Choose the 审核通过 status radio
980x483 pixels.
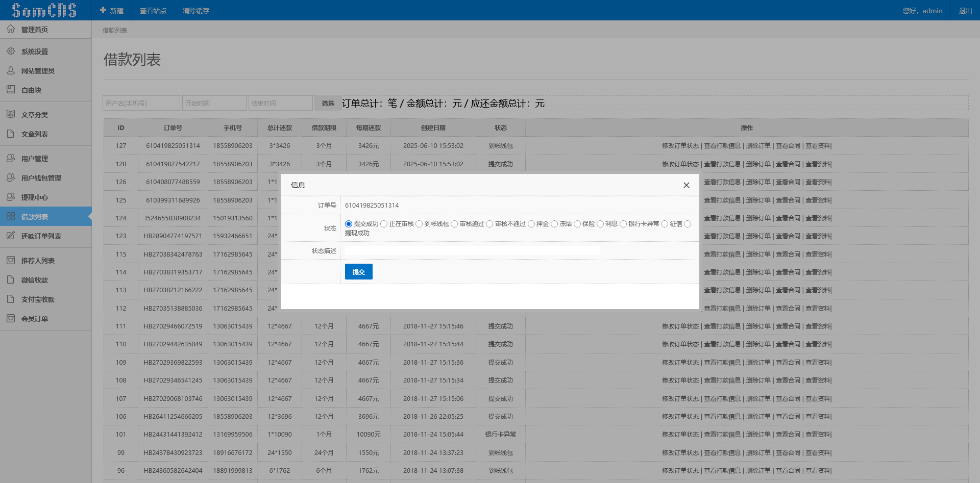click(454, 224)
